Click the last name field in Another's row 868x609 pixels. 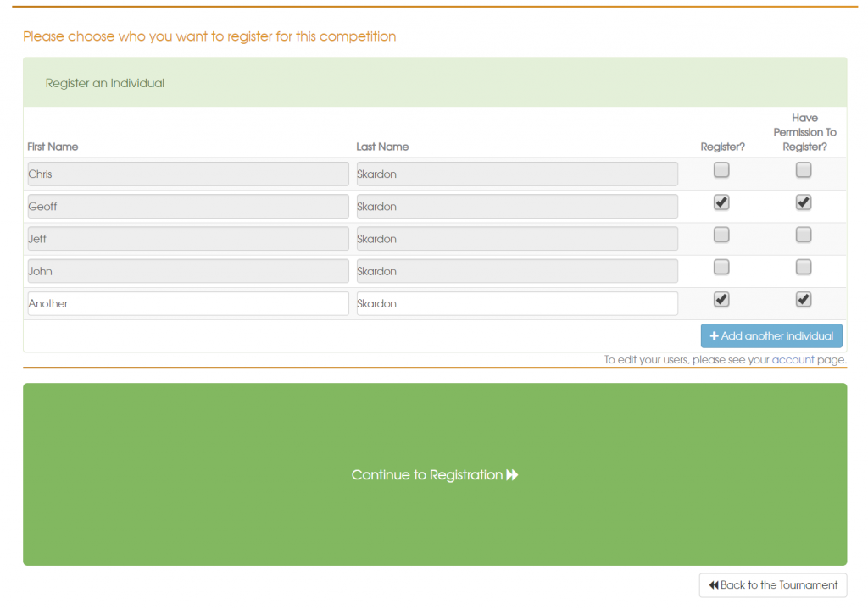pos(517,304)
